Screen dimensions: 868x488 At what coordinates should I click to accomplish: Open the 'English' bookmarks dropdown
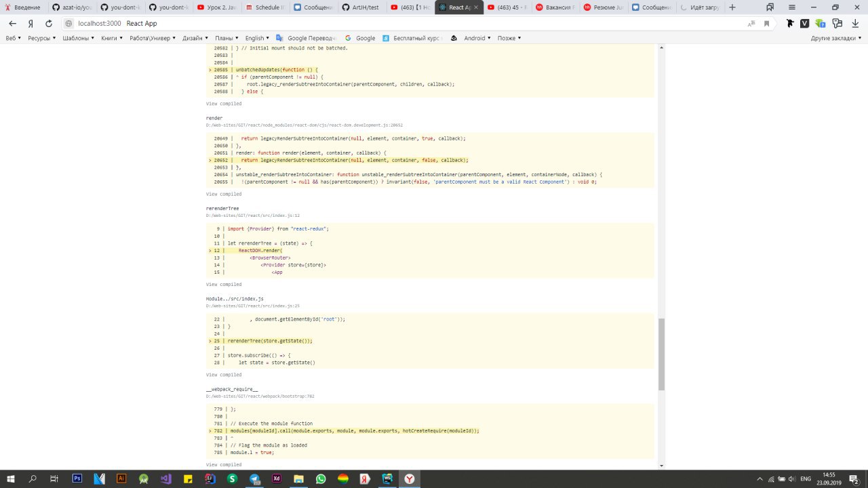click(x=257, y=38)
